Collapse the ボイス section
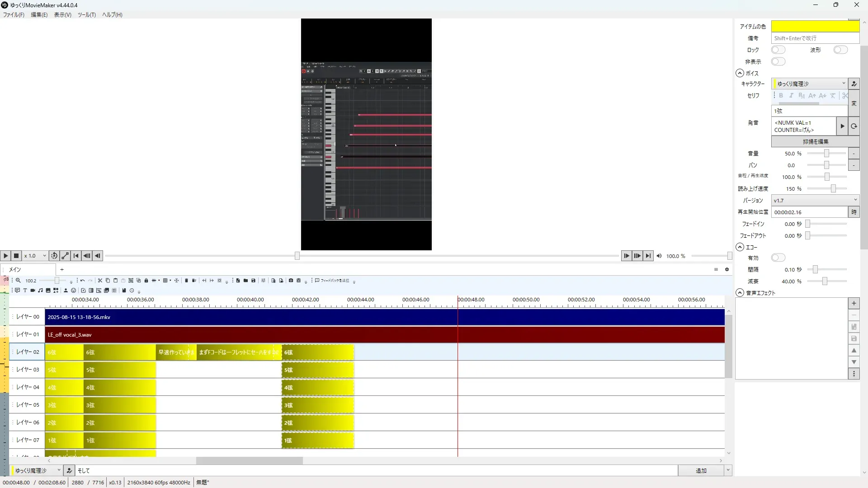This screenshot has width=868, height=488. (x=740, y=73)
